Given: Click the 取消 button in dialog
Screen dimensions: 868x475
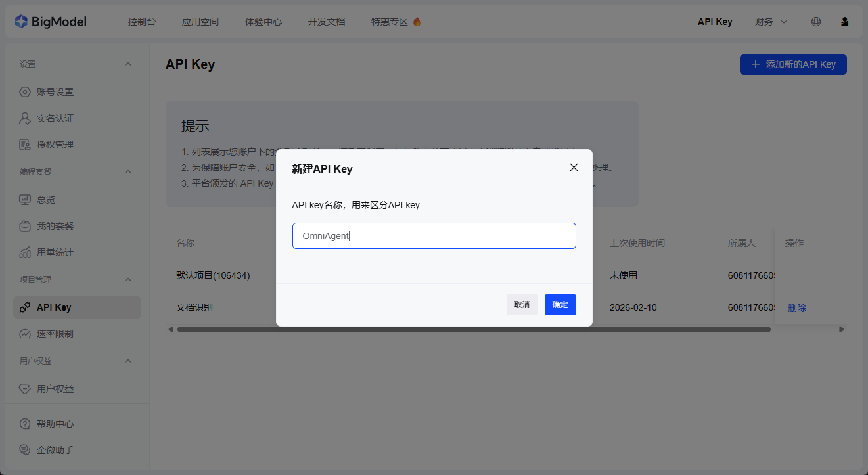Looking at the screenshot, I should [x=522, y=305].
